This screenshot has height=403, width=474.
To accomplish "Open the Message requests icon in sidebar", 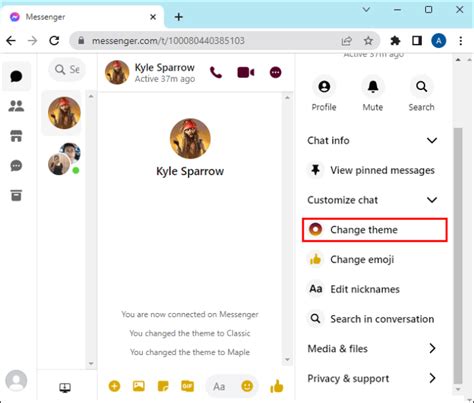I will click(x=16, y=166).
